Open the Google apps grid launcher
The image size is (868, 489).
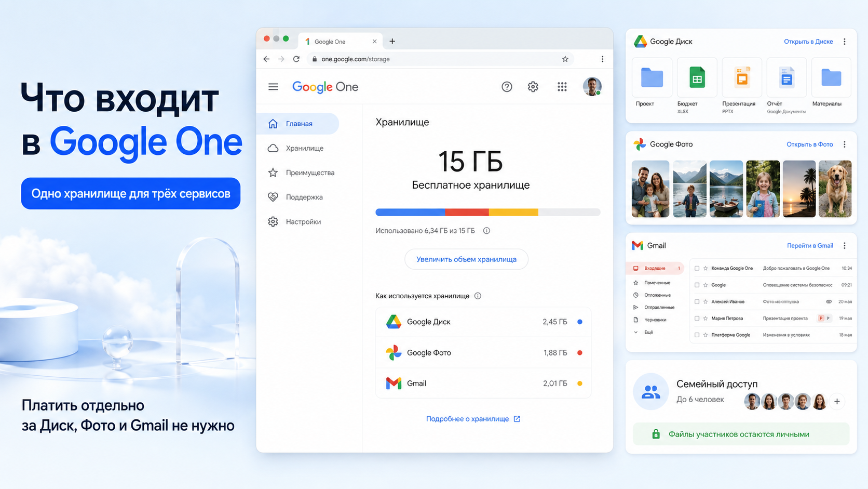point(562,87)
